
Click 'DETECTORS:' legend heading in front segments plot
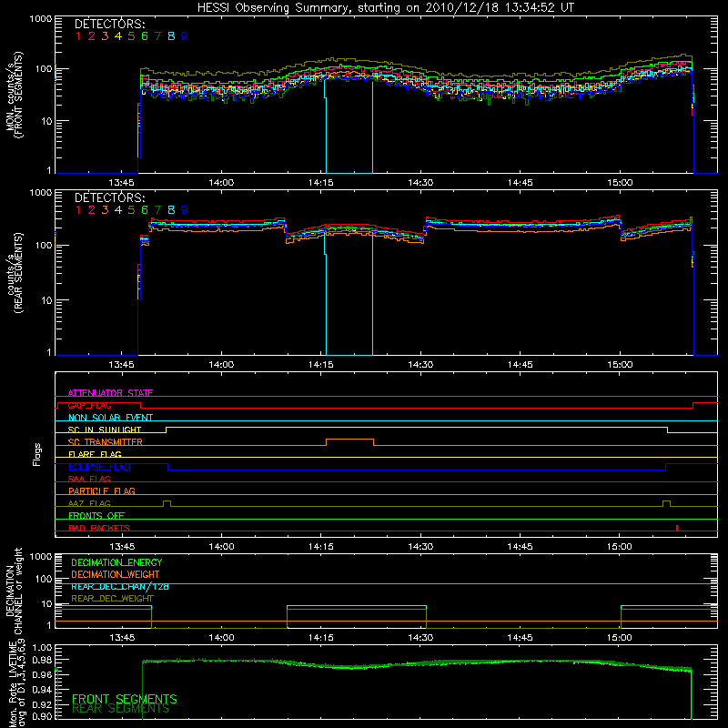click(110, 24)
